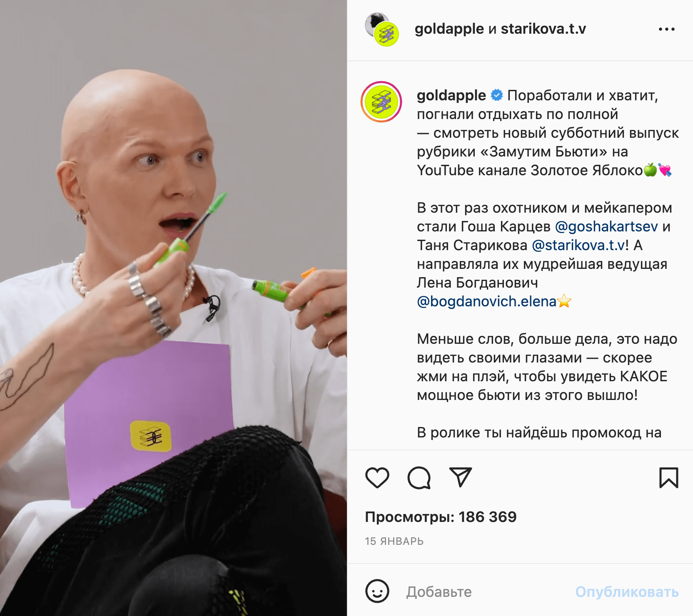Play the video of the bald man holding mascara
This screenshot has height=616, width=693.
click(x=173, y=308)
